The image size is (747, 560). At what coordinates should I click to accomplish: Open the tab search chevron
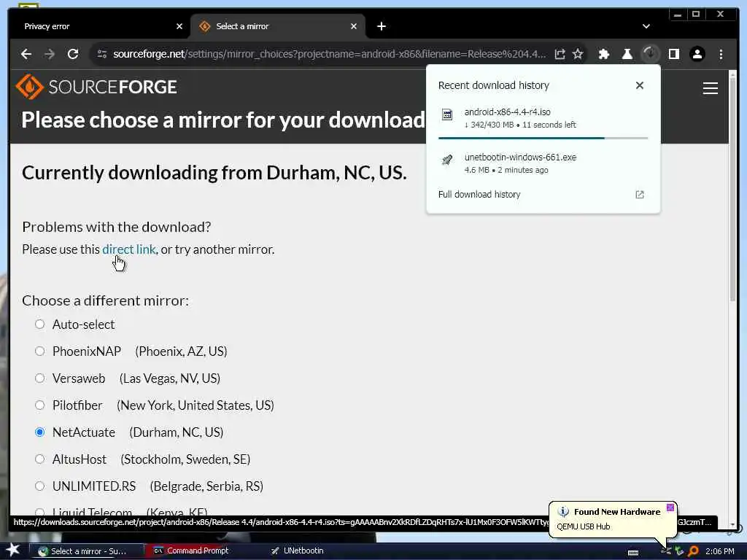pos(646,26)
